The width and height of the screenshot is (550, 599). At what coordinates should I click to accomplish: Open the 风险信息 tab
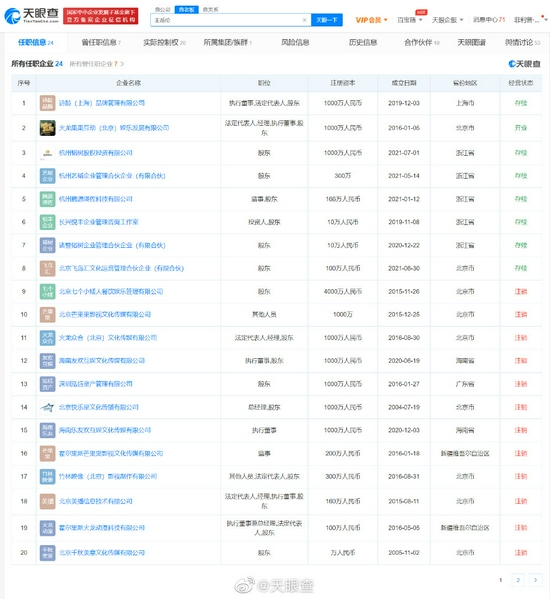[295, 42]
